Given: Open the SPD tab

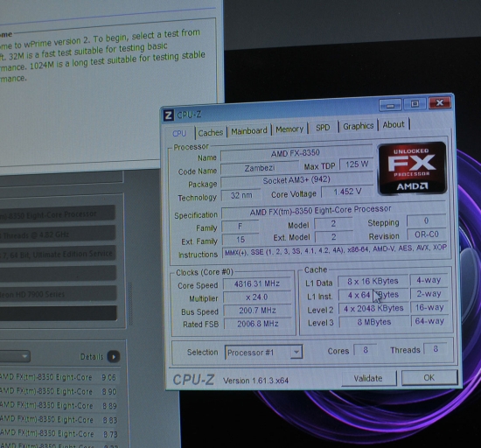Looking at the screenshot, I should click(323, 128).
